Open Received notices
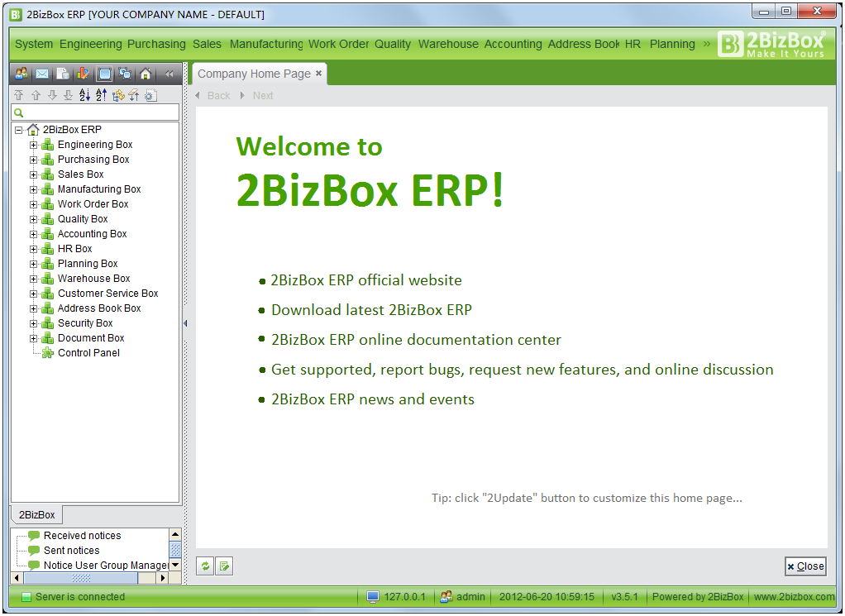This screenshot has height=616, width=845. point(83,536)
